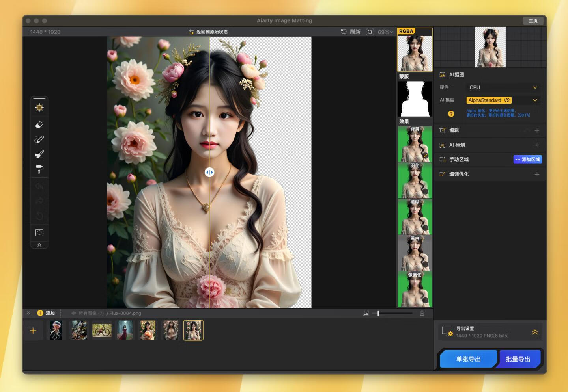The image size is (568, 392).
Task: Select the dodge brush tool below the pencil
Action: [39, 154]
